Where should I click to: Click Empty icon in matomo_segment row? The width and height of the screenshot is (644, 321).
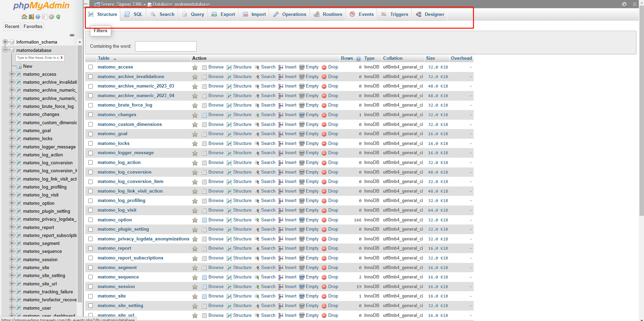click(x=302, y=268)
